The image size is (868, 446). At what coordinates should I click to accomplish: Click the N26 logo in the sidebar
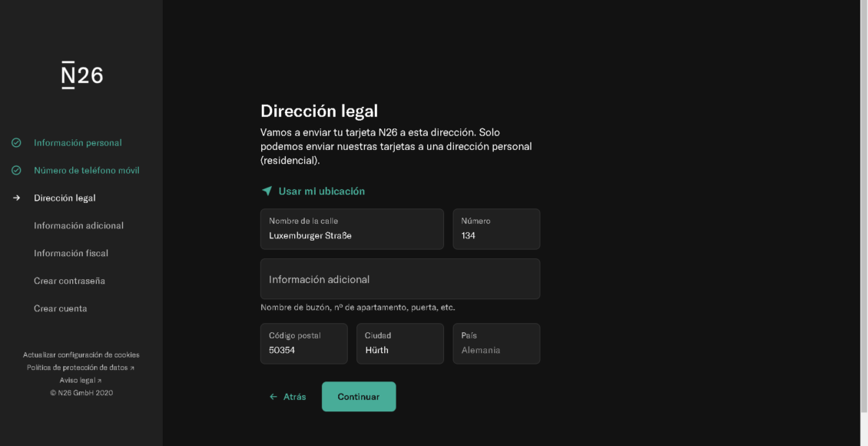[x=82, y=75]
